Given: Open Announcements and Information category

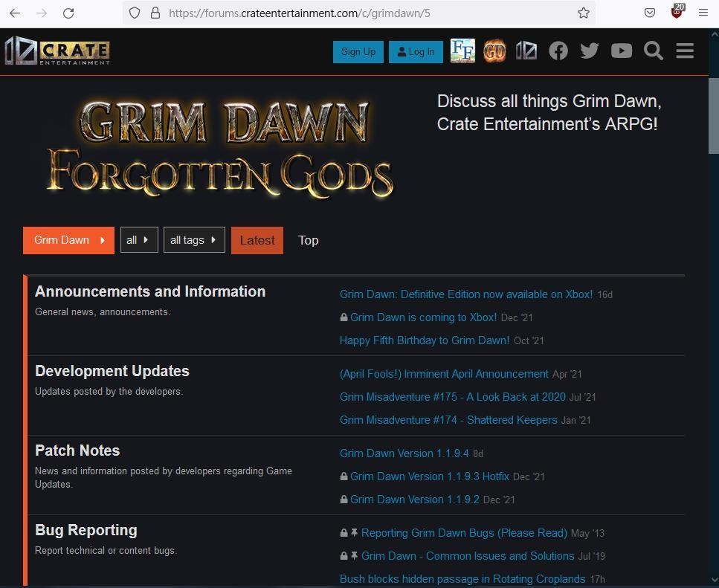Looking at the screenshot, I should (x=150, y=291).
